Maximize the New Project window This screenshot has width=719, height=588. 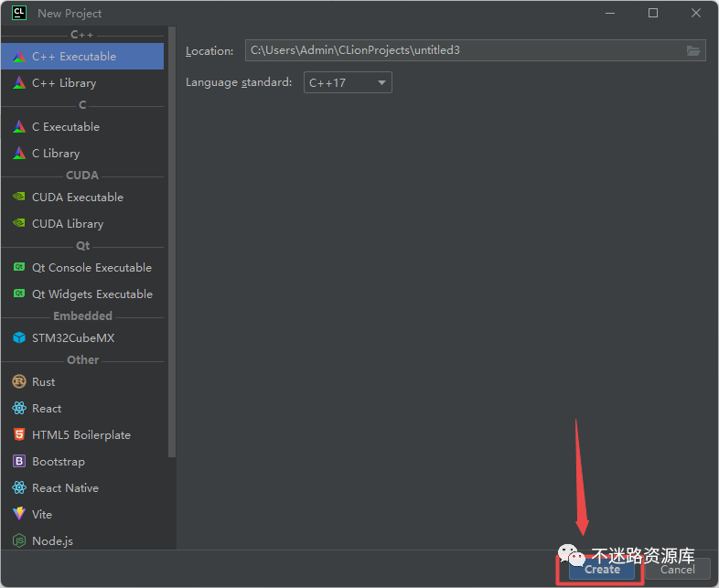tap(653, 13)
